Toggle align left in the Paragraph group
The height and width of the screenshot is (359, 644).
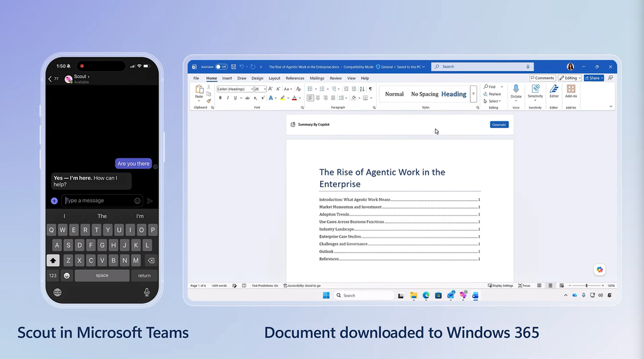coord(310,97)
